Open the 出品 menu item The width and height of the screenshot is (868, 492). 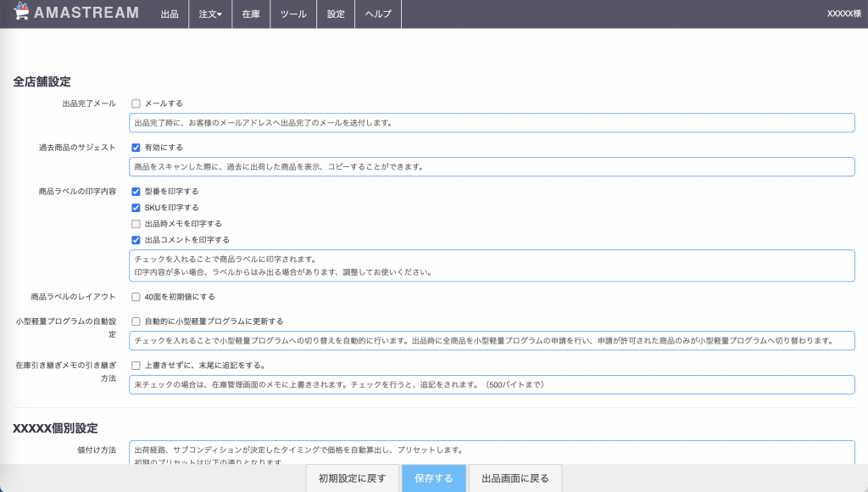coord(170,14)
